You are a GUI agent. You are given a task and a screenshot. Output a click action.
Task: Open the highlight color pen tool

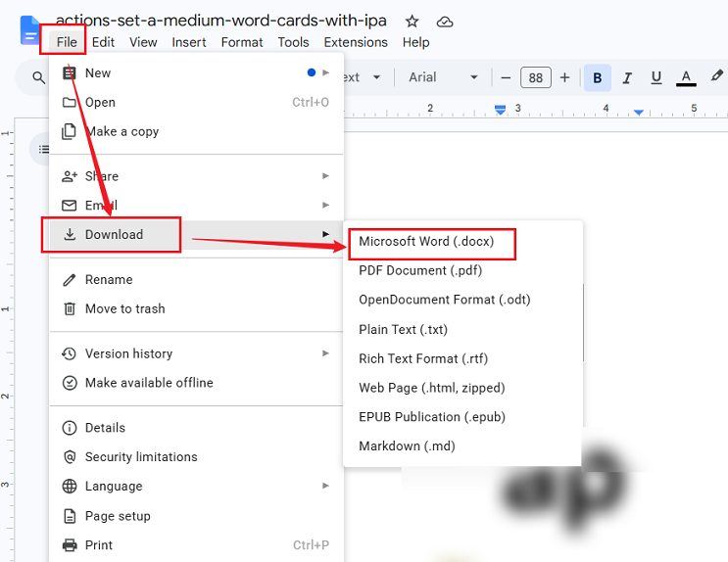[716, 75]
